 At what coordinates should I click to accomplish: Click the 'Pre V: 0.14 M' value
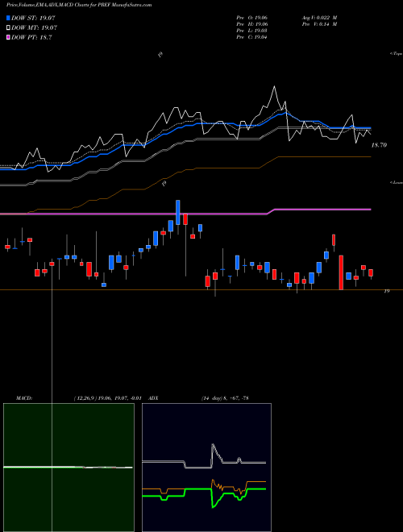318,24
